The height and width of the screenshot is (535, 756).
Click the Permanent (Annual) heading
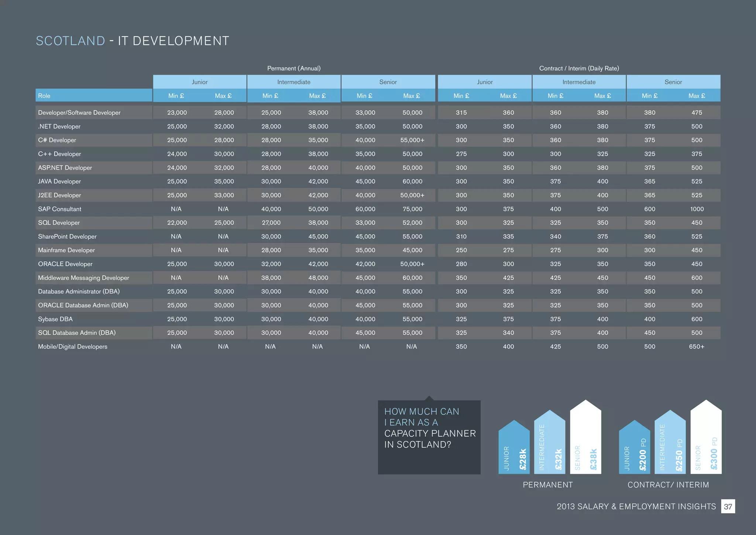(294, 68)
